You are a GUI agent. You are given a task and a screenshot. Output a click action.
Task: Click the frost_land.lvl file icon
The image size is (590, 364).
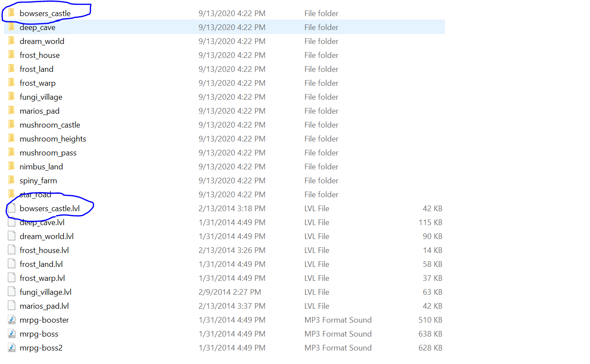[x=11, y=264]
